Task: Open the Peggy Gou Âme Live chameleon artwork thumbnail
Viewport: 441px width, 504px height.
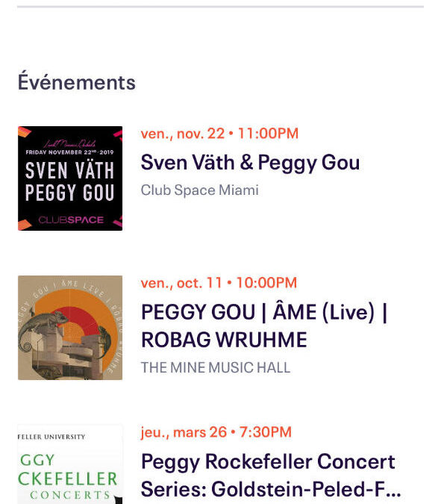Action: 70,328
